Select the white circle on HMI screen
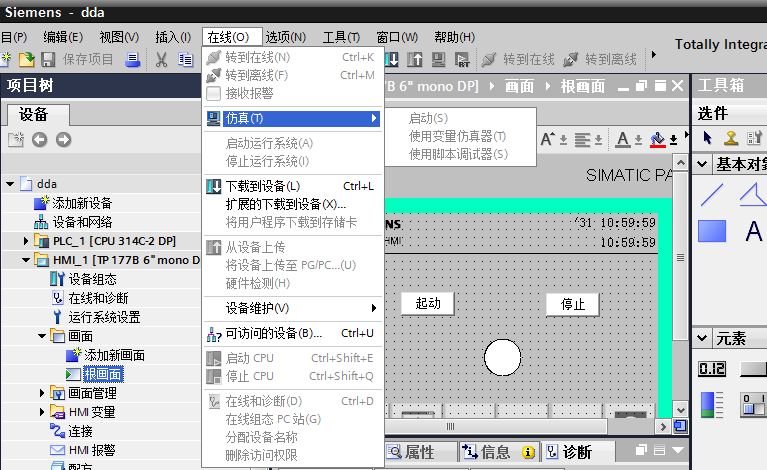This screenshot has width=767, height=470. pyautogui.click(x=502, y=358)
